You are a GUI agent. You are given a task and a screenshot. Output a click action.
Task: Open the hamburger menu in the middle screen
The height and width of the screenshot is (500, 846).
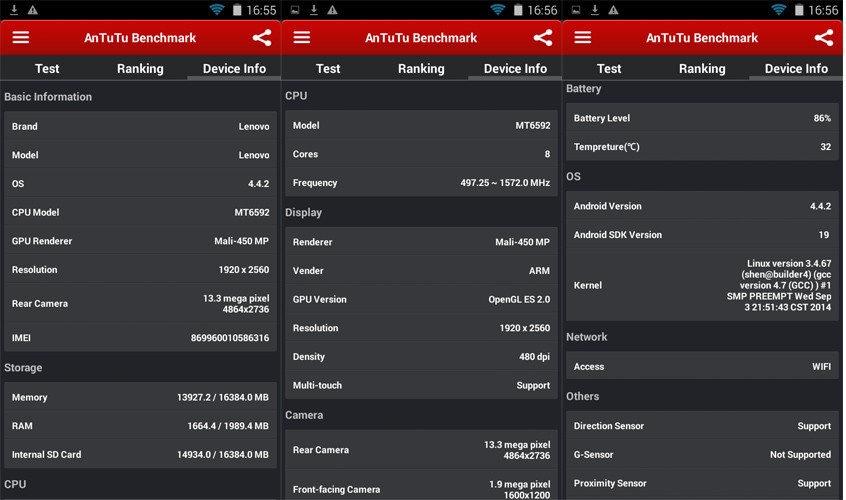302,38
